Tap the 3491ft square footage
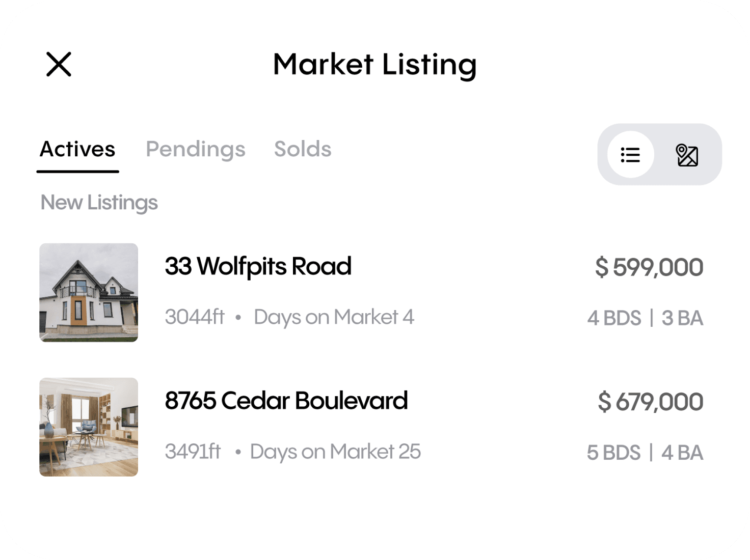 click(x=193, y=451)
